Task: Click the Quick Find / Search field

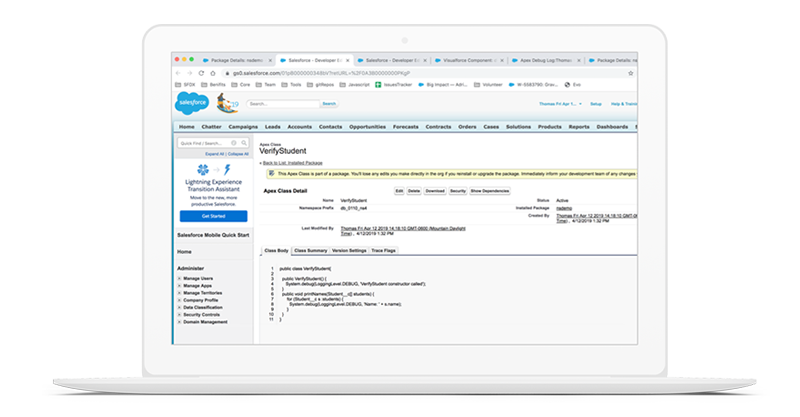Action: pos(213,143)
